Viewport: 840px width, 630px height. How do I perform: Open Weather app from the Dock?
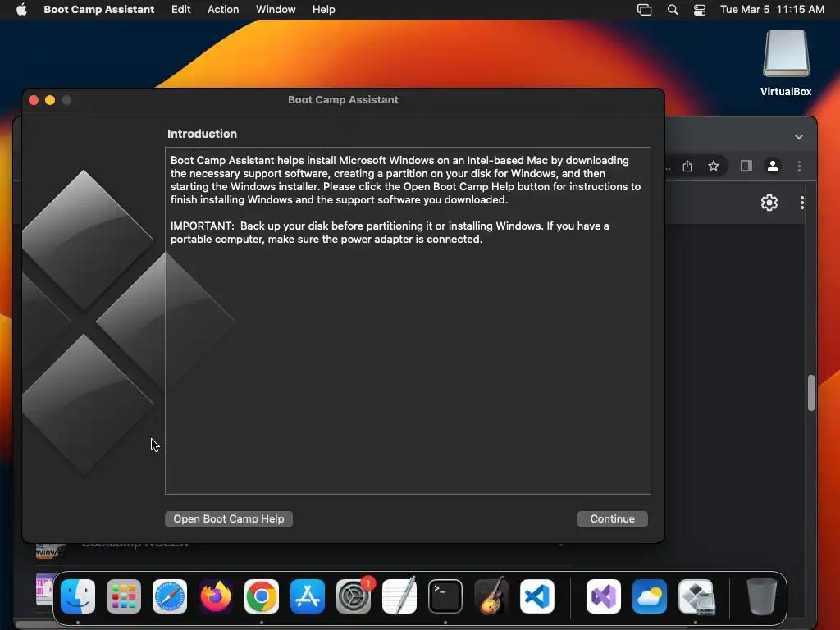point(650,596)
